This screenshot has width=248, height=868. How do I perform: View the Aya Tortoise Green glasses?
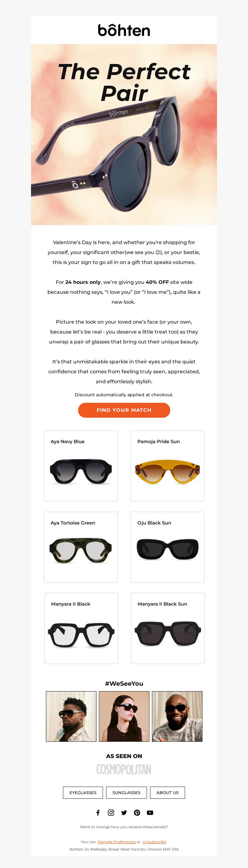click(x=81, y=547)
